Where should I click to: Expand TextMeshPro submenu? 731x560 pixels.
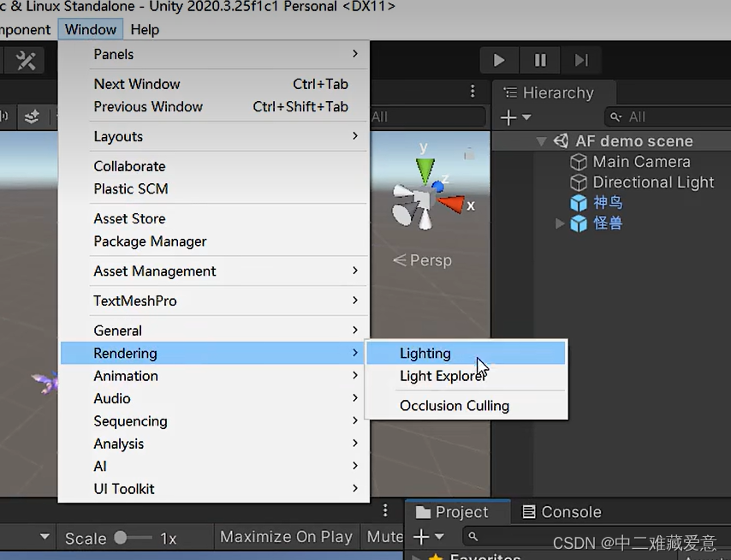(x=215, y=301)
